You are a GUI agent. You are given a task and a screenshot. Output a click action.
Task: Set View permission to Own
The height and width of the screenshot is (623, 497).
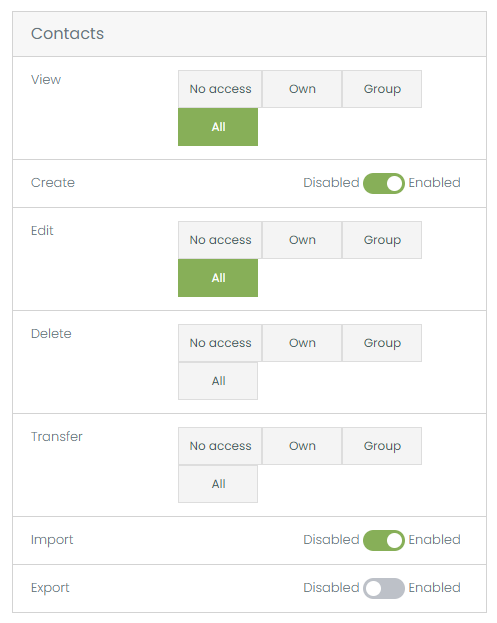point(302,89)
